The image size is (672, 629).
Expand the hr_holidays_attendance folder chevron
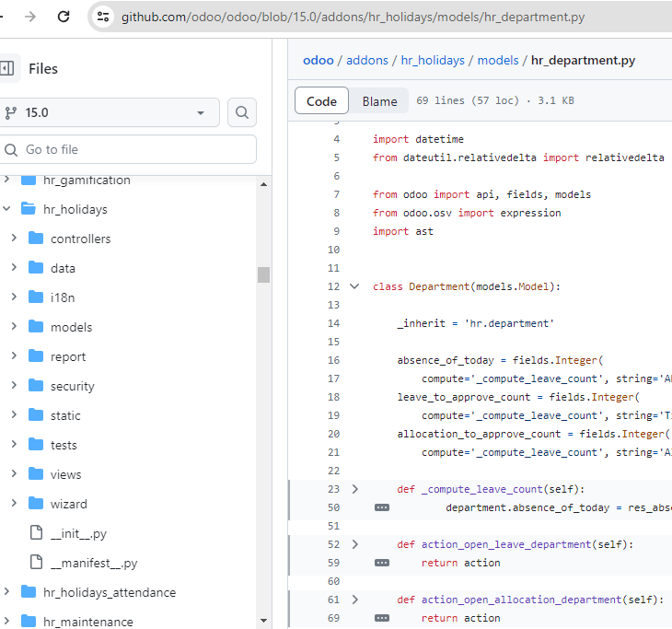point(6,591)
